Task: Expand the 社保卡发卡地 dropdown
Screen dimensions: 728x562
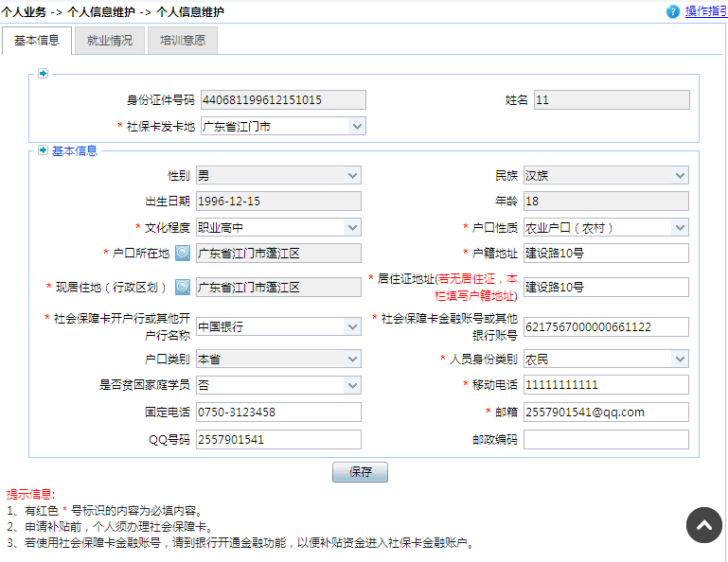Action: (356, 126)
